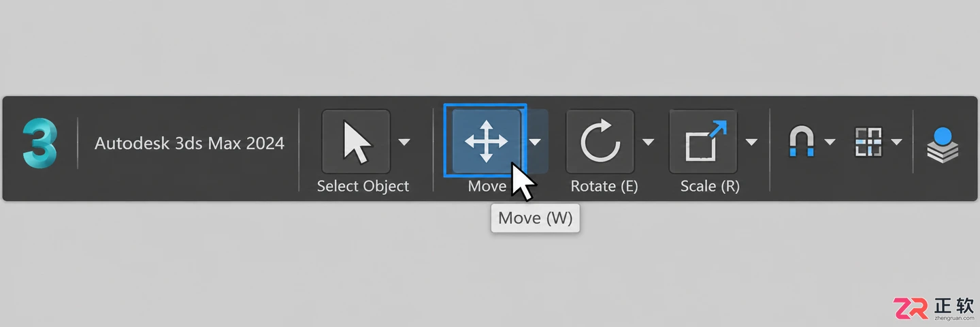Click the Move (W) tooltip
Viewport: 980px width, 327px height.
pyautogui.click(x=536, y=218)
